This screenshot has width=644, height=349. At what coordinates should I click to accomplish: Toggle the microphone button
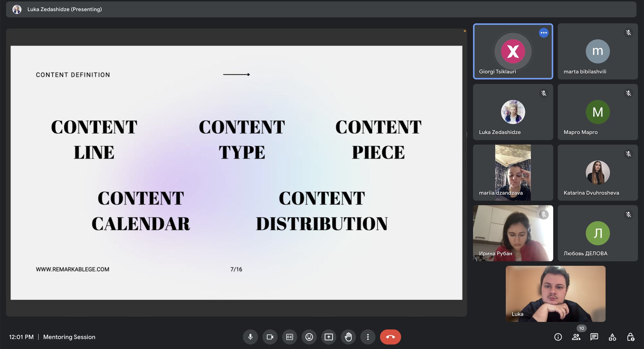pyautogui.click(x=250, y=337)
